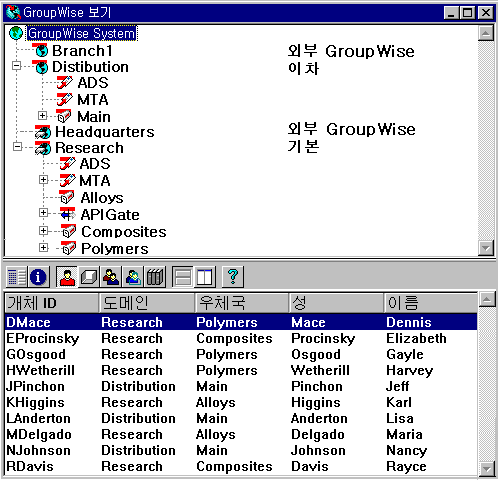This screenshot has height=480, width=498.
Task: Click the ADS agent icon under Research
Action: click(x=67, y=164)
